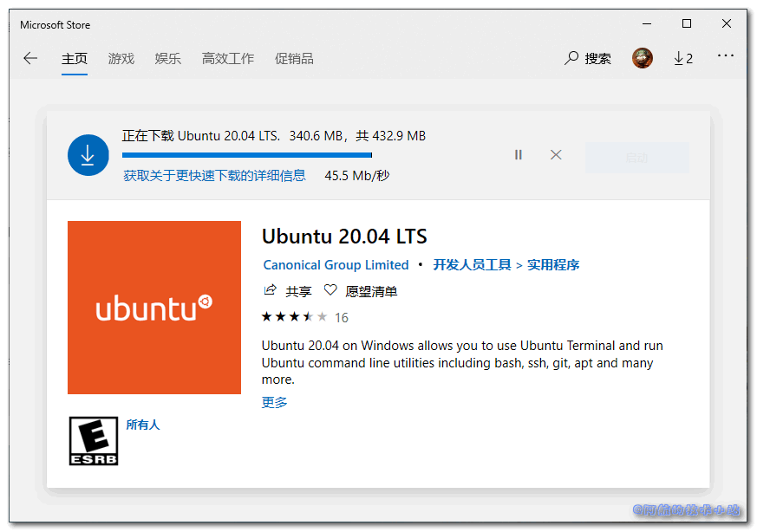Screen dimensions: 757x532
Task: Add Ubuntu to wish list (愿望清单)
Action: click(361, 291)
